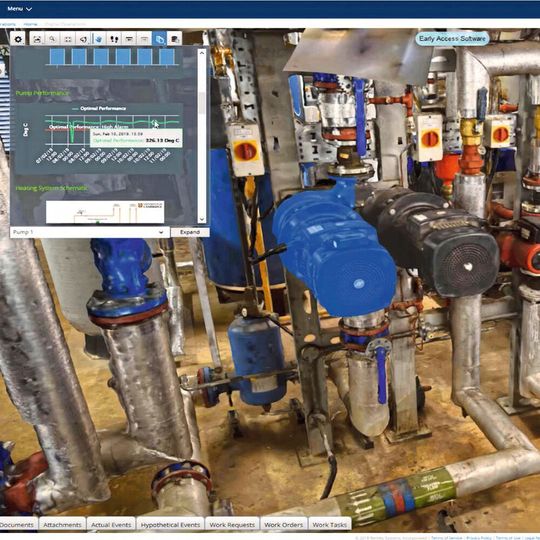Activate the walk footprints tool
The image size is (540, 540).
pyautogui.click(x=114, y=39)
